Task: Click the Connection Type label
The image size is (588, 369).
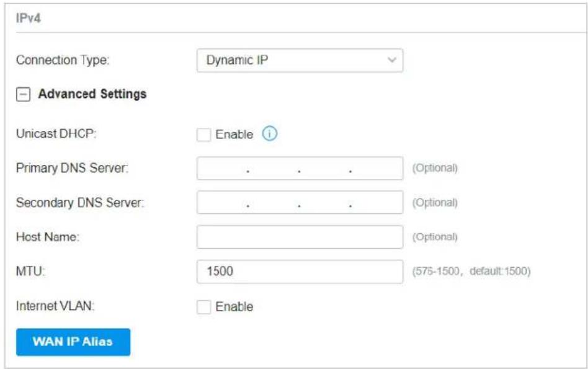Action: (63, 60)
